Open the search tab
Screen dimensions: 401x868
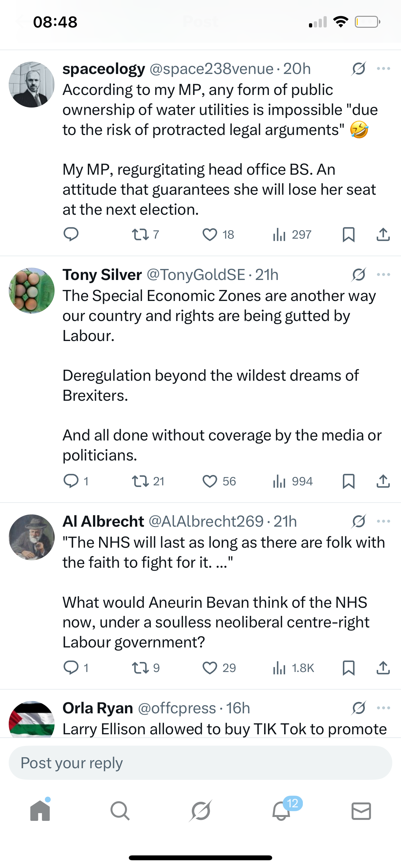pos(120,811)
